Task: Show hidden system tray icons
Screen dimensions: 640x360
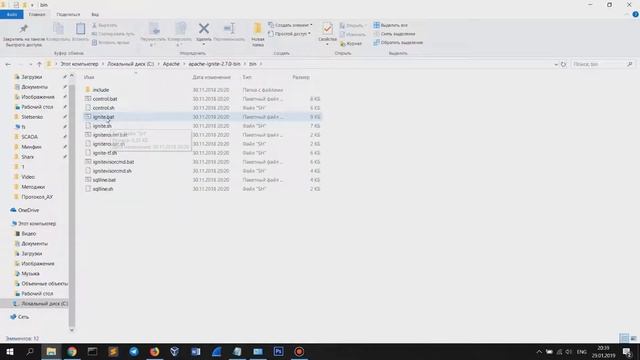Action: [539, 351]
